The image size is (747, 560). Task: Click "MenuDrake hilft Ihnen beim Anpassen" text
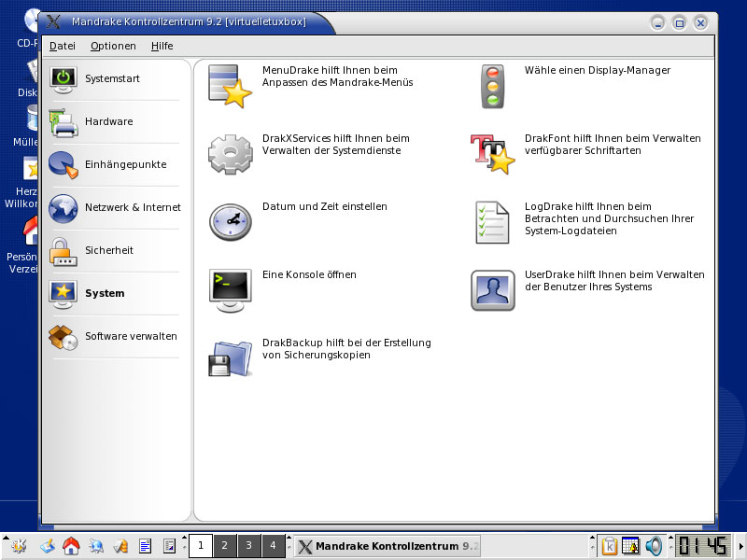(x=338, y=77)
